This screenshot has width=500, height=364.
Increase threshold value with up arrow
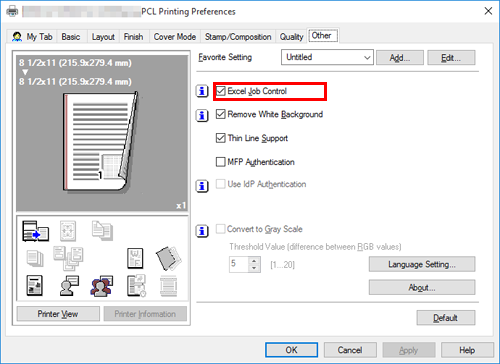click(254, 261)
